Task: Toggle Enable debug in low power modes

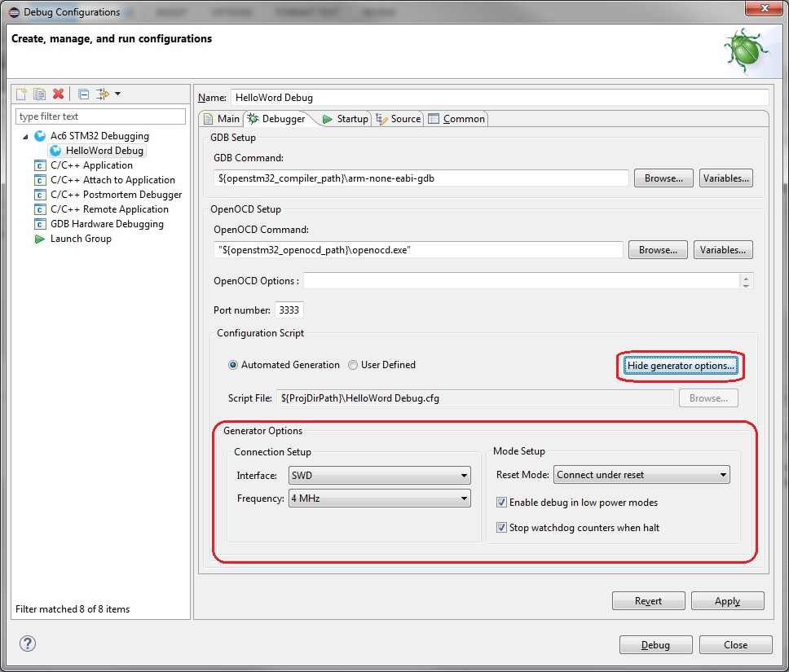Action: tap(502, 503)
